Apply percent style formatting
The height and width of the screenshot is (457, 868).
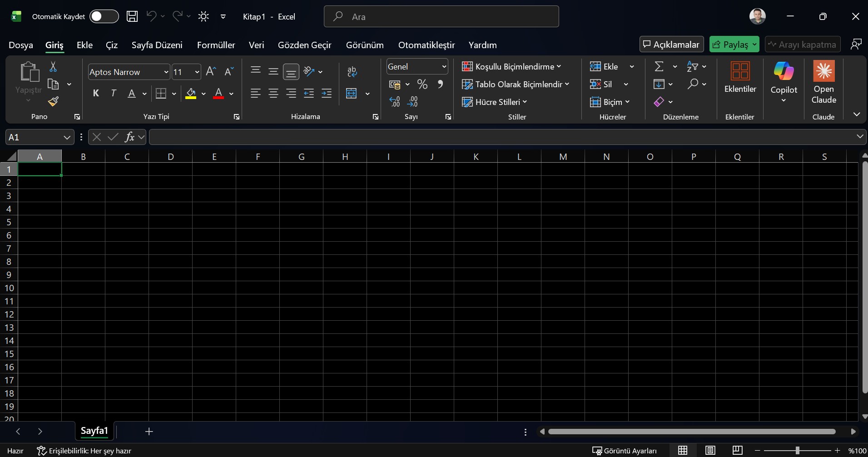pos(422,84)
